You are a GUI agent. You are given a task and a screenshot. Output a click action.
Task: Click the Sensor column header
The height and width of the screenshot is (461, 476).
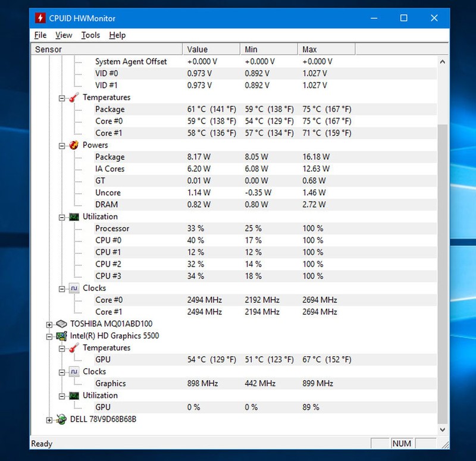(107, 49)
